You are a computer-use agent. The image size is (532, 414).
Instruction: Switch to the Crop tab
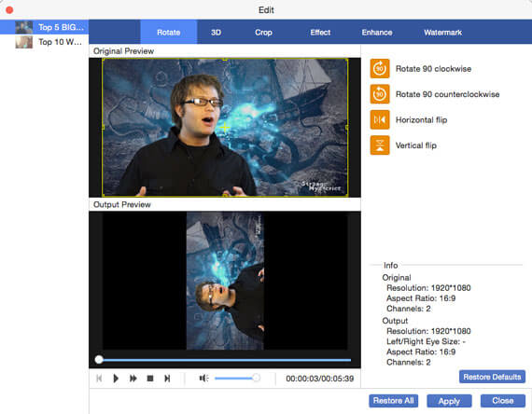263,33
